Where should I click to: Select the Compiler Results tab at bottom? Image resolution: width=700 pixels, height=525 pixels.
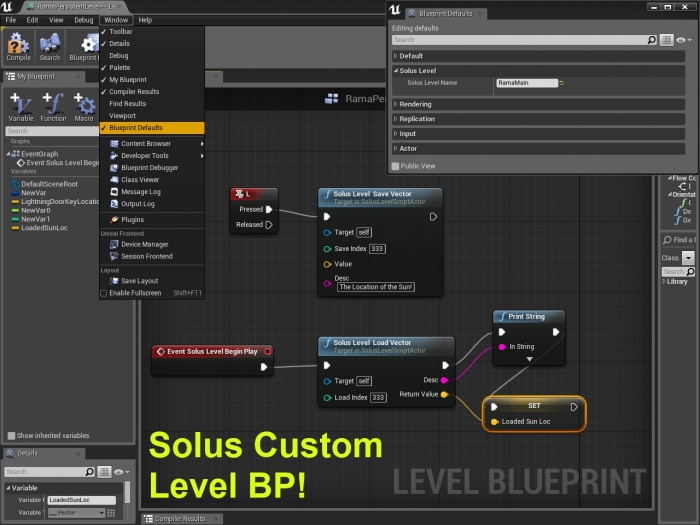tap(180, 519)
